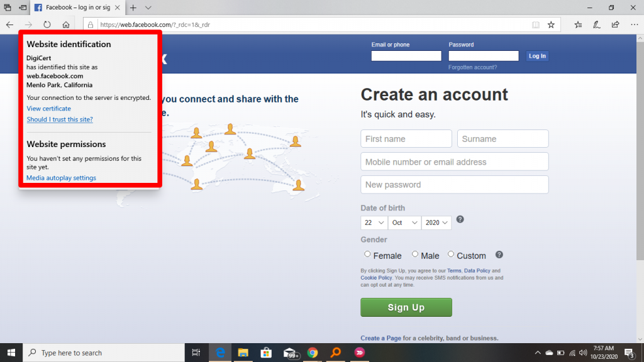The height and width of the screenshot is (362, 644).
Task: Open Chrome from the taskbar
Action: (x=312, y=353)
